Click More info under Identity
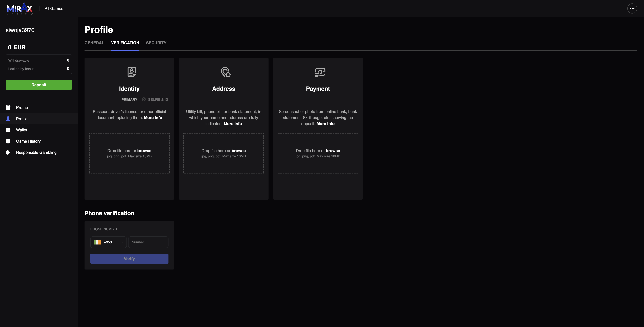 (153, 118)
